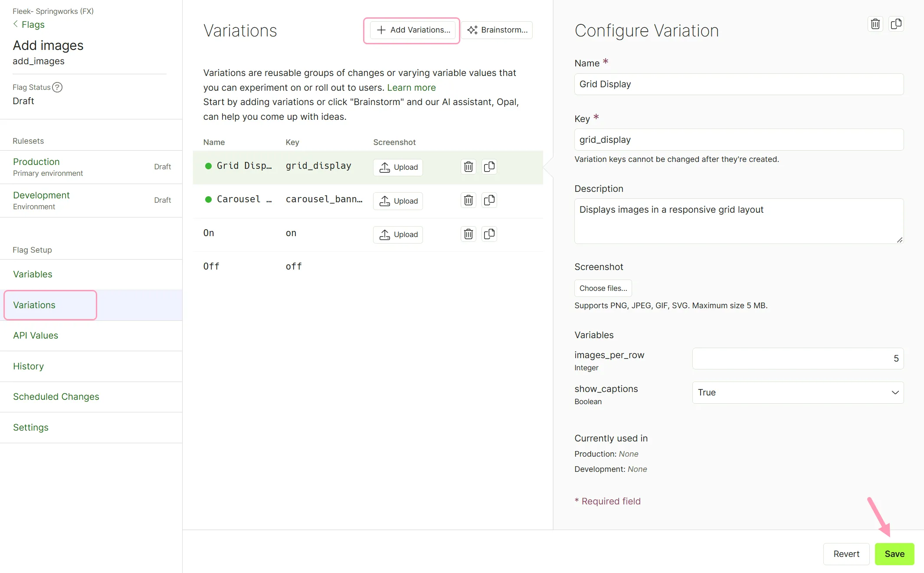The height and width of the screenshot is (573, 924).
Task: Open show_captions True dropdown
Action: [x=798, y=392]
